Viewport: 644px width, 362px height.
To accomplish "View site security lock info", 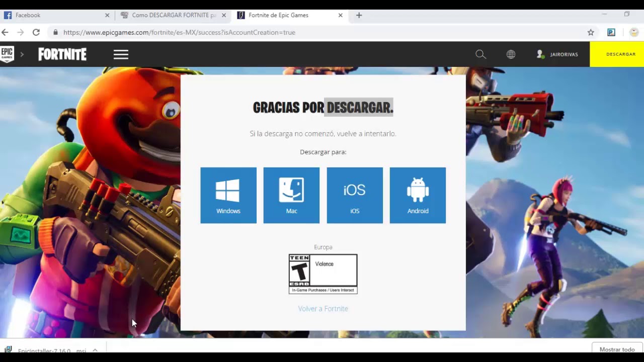I will [x=56, y=32].
